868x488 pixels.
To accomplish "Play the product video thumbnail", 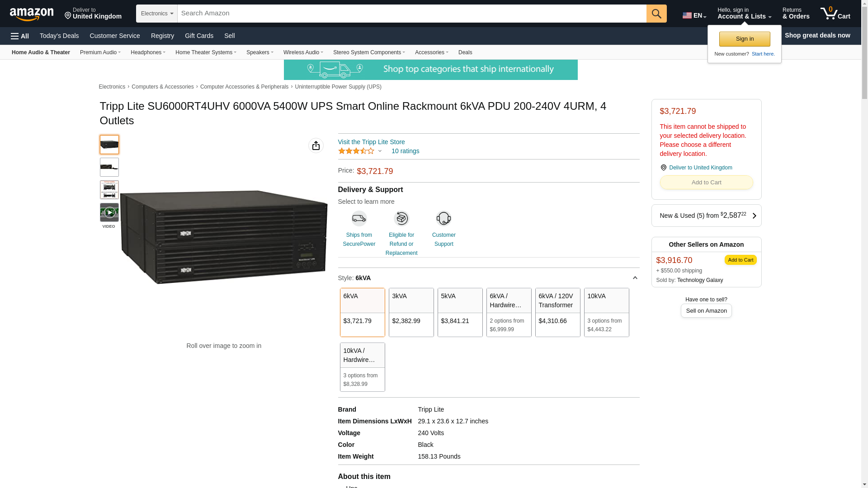I will [109, 212].
